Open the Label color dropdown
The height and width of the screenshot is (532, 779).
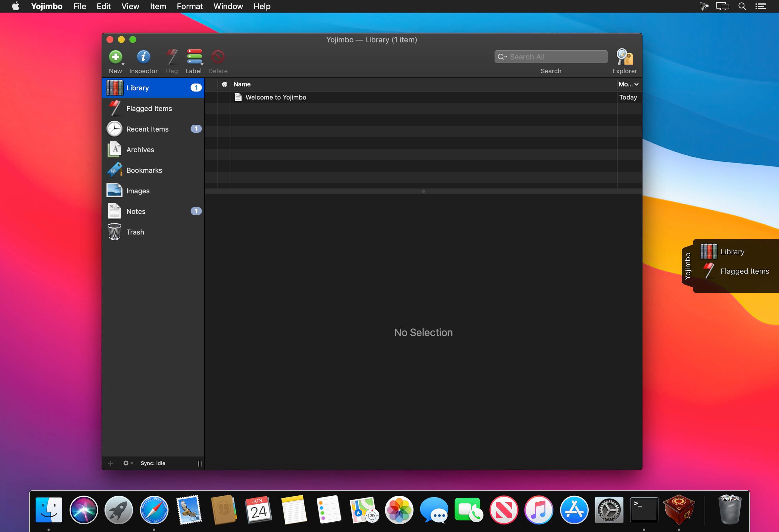point(202,64)
